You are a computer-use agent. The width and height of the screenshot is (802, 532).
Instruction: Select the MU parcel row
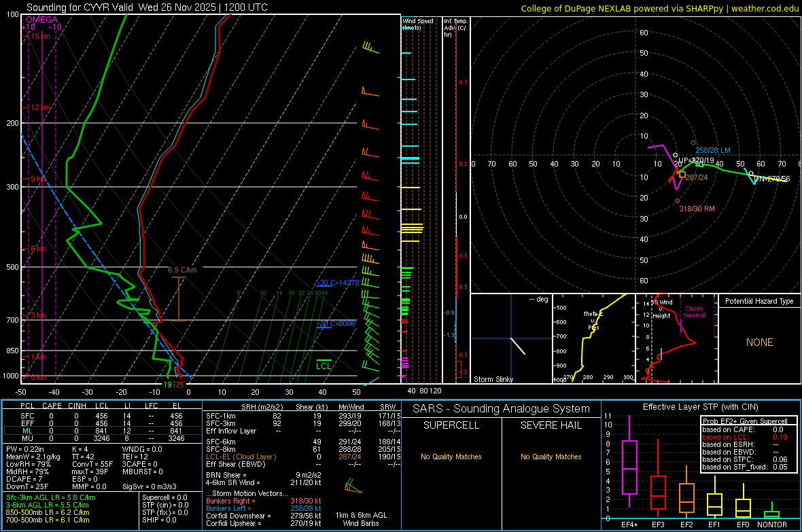coord(101,438)
